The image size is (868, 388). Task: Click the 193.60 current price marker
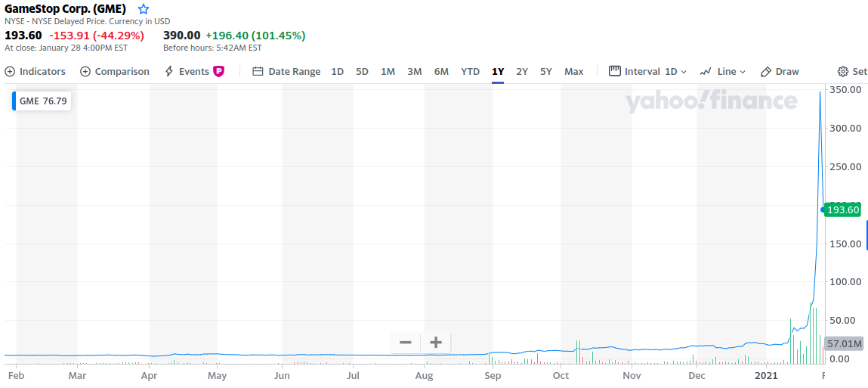[843, 210]
